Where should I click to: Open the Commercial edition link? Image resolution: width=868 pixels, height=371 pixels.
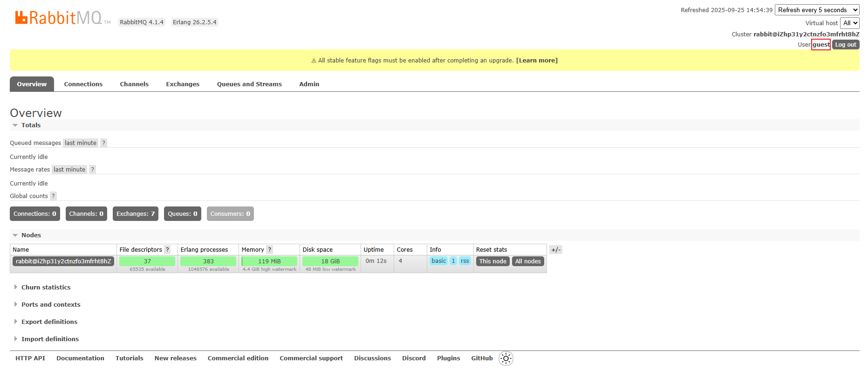click(238, 358)
